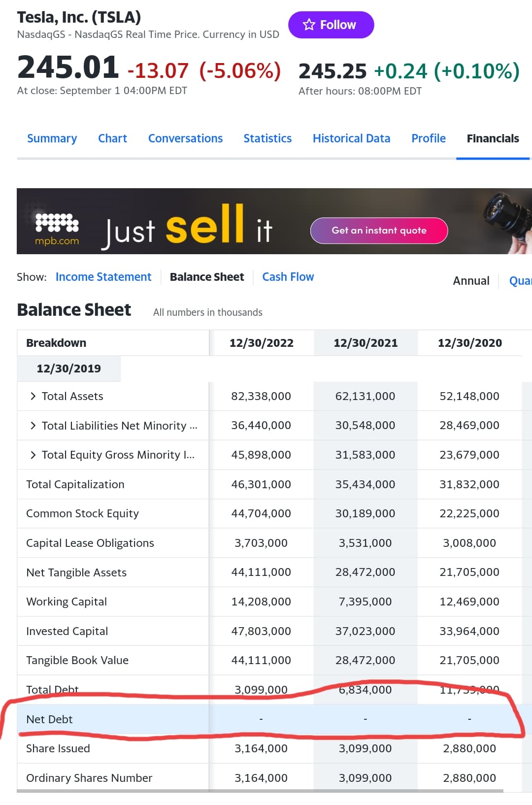The width and height of the screenshot is (532, 805).
Task: Open the Summary tab
Action: (52, 138)
